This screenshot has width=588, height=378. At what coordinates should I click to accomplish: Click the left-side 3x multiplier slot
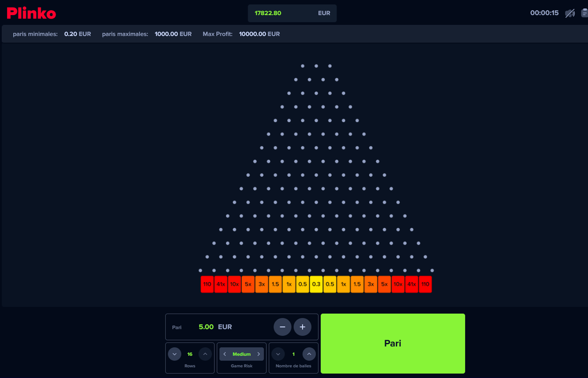(262, 284)
